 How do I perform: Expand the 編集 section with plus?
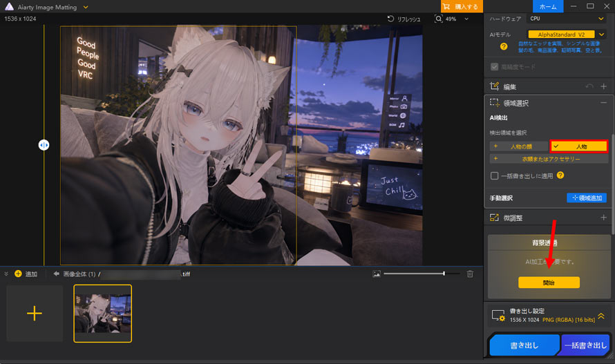604,86
